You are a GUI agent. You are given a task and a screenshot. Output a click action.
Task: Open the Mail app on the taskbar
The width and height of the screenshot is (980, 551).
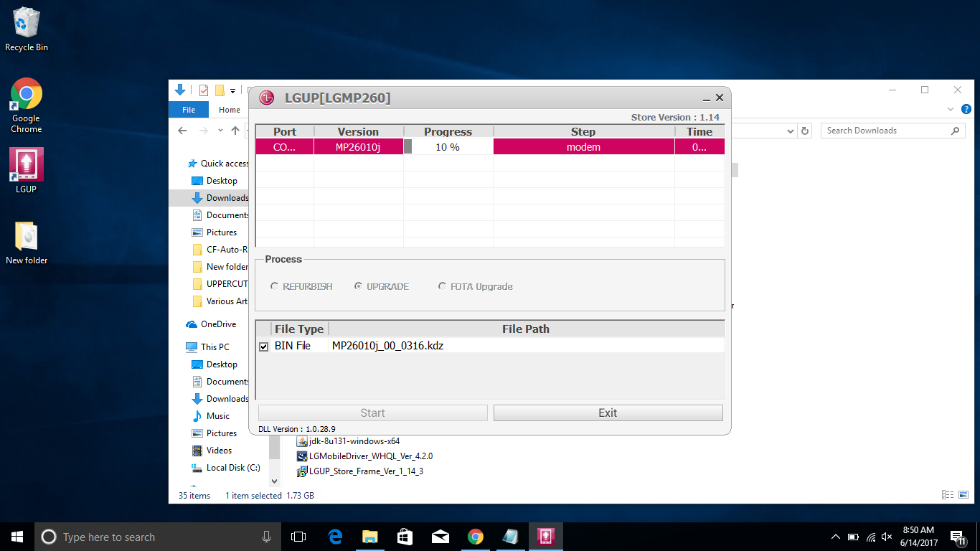(440, 537)
